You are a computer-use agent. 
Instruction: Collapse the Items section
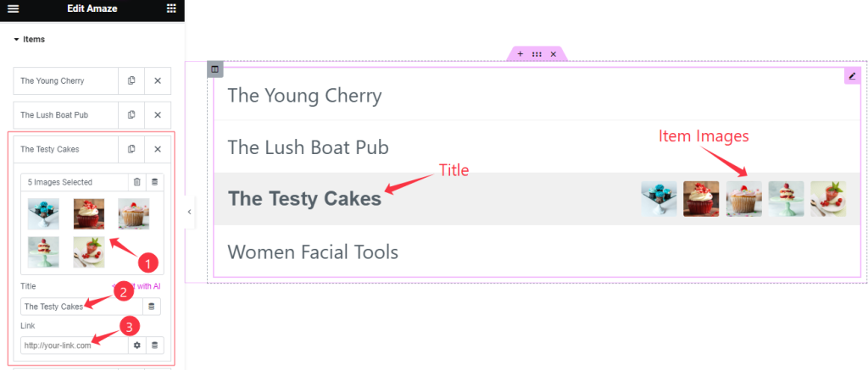30,39
